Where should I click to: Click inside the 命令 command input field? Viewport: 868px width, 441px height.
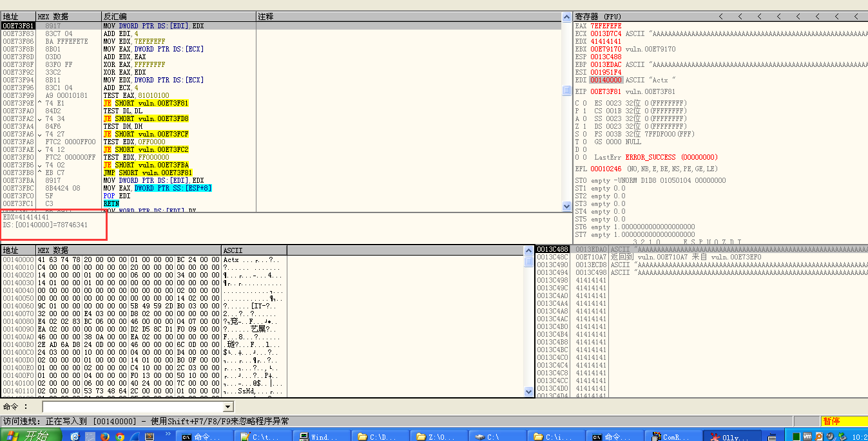pyautogui.click(x=129, y=406)
